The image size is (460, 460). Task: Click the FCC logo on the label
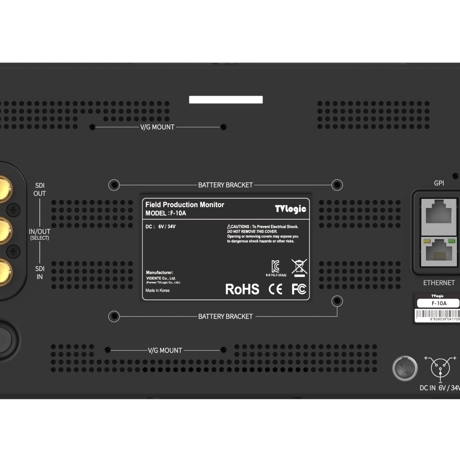[299, 289]
